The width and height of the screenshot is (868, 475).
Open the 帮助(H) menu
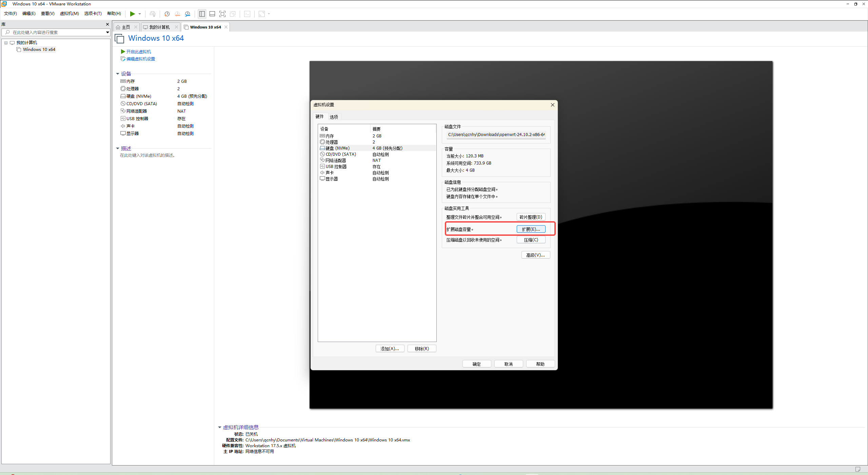click(114, 14)
